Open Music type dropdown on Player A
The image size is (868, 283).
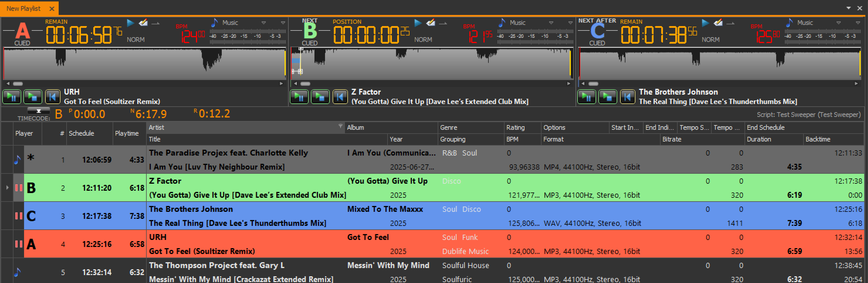point(263,23)
